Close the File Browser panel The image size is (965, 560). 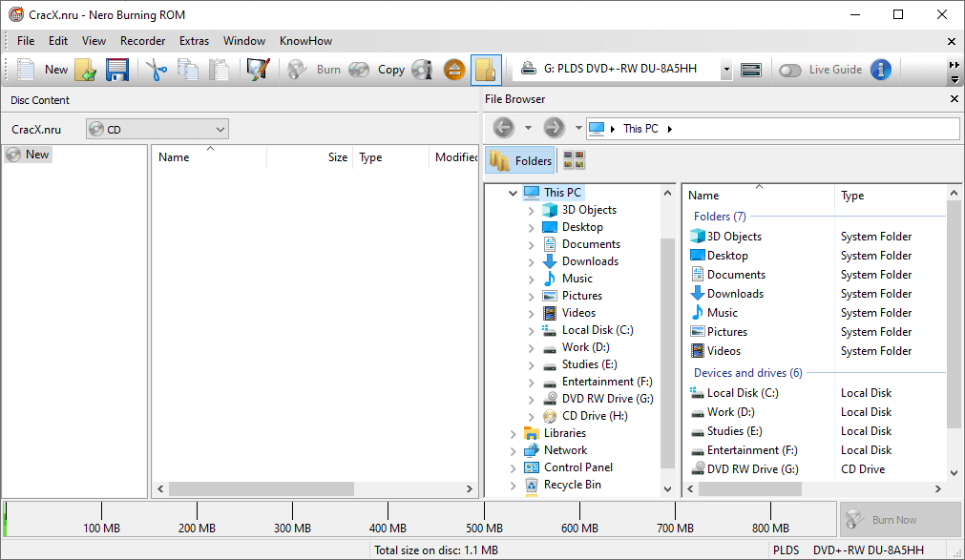(954, 98)
